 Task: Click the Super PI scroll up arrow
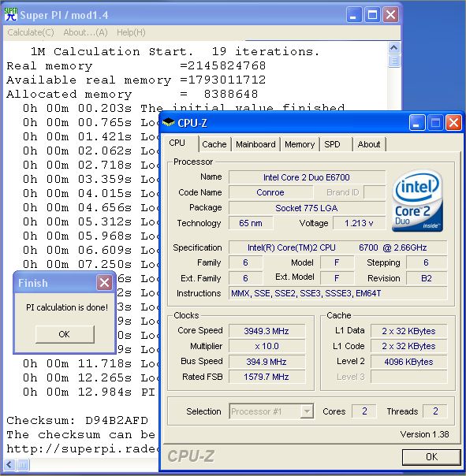394,47
